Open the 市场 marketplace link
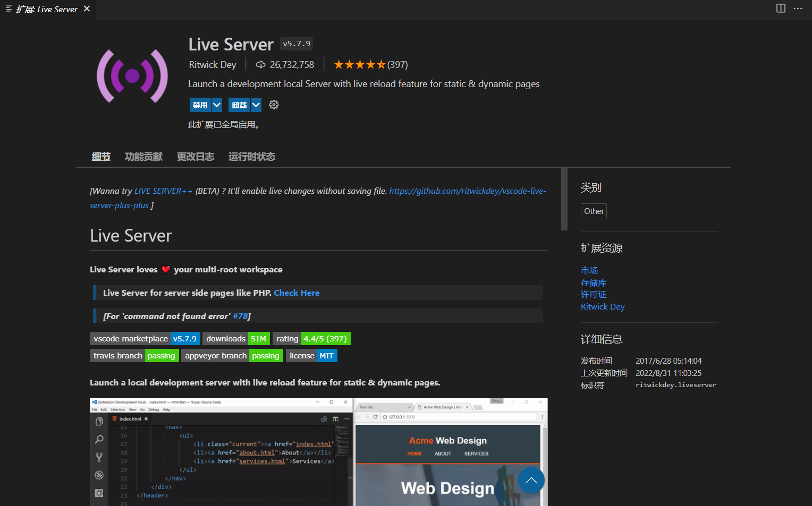The width and height of the screenshot is (812, 506). point(589,271)
